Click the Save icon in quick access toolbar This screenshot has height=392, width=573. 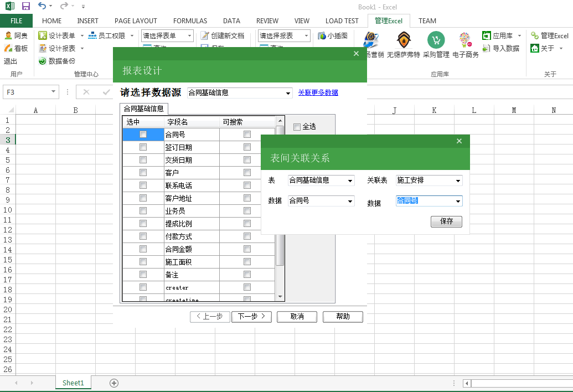coord(26,6)
